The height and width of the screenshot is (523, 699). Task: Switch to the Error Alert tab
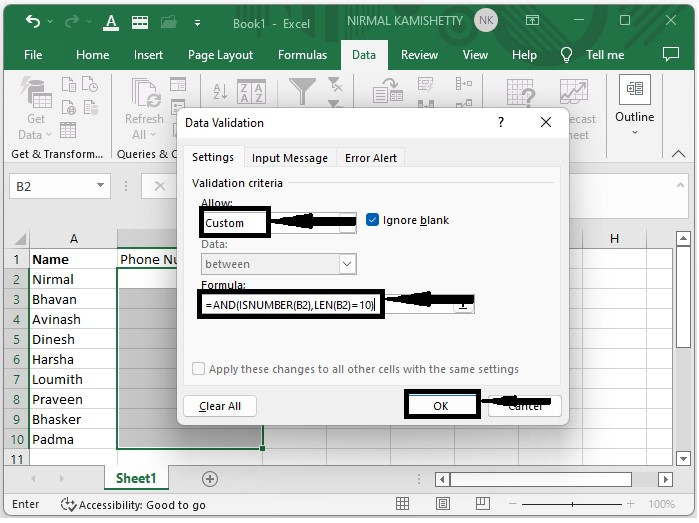tap(371, 158)
